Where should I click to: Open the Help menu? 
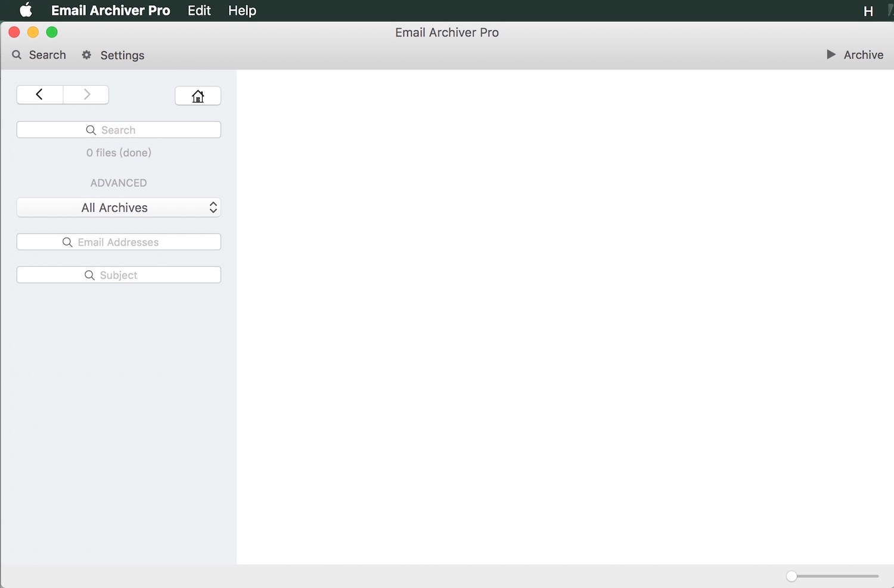coord(242,10)
